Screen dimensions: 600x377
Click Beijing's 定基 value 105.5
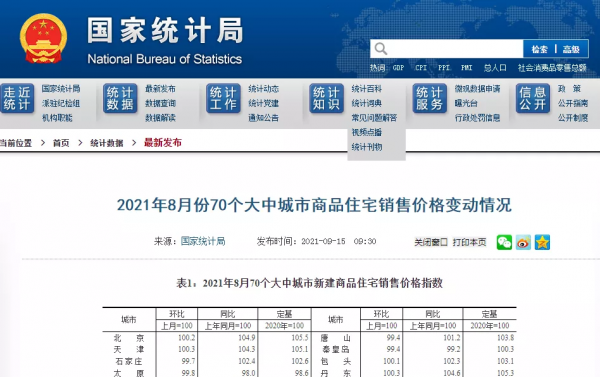click(x=300, y=338)
